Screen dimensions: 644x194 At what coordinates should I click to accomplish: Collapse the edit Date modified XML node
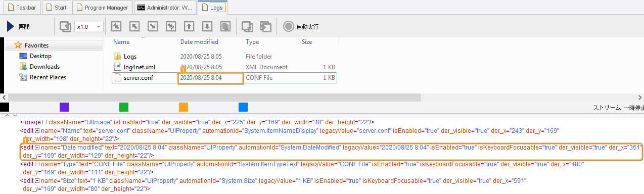coord(37,147)
